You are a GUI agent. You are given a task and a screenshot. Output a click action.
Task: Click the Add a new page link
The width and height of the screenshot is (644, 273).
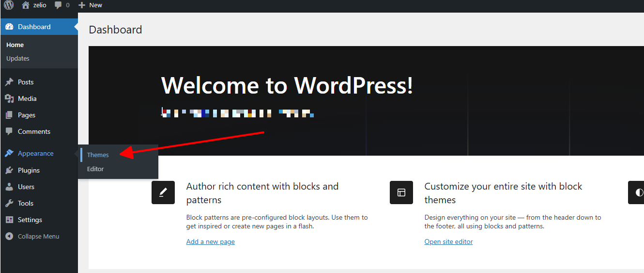211,241
